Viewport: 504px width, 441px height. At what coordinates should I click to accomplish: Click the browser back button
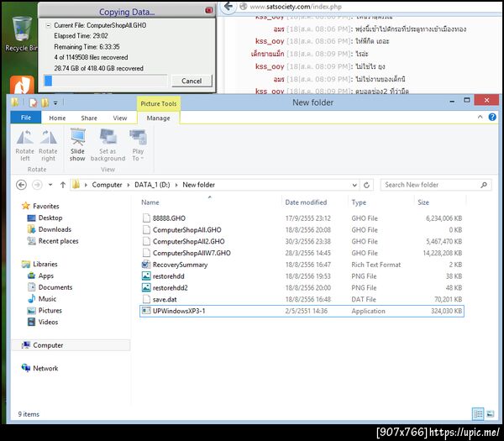pos(228,6)
